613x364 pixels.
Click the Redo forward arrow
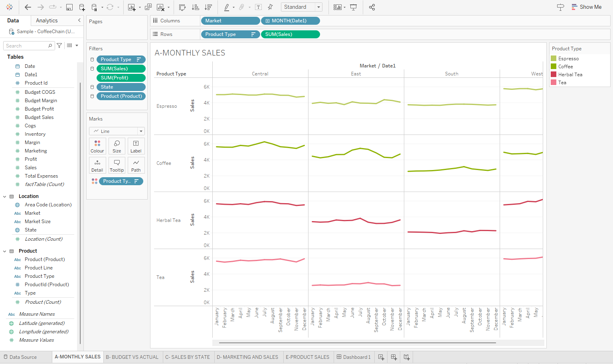41,7
